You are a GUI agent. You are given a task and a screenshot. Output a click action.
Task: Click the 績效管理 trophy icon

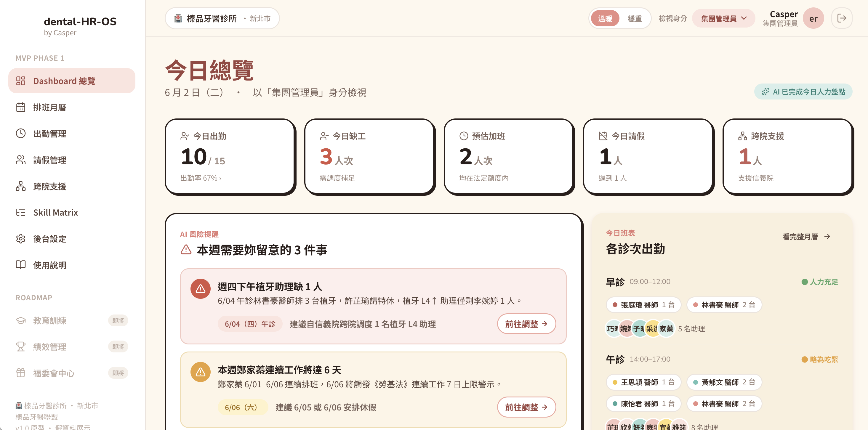click(x=20, y=346)
